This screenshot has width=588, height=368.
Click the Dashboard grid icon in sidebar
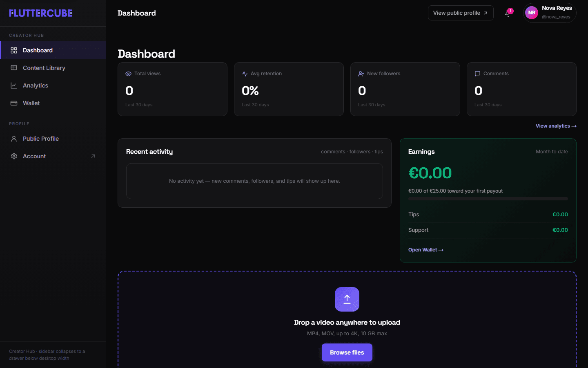[14, 50]
